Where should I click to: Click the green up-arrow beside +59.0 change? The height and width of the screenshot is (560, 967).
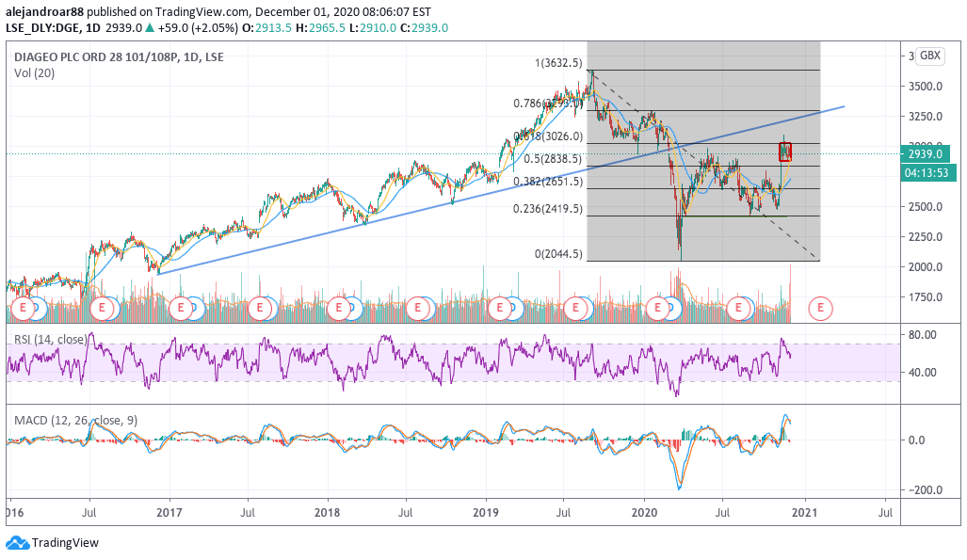coord(150,27)
